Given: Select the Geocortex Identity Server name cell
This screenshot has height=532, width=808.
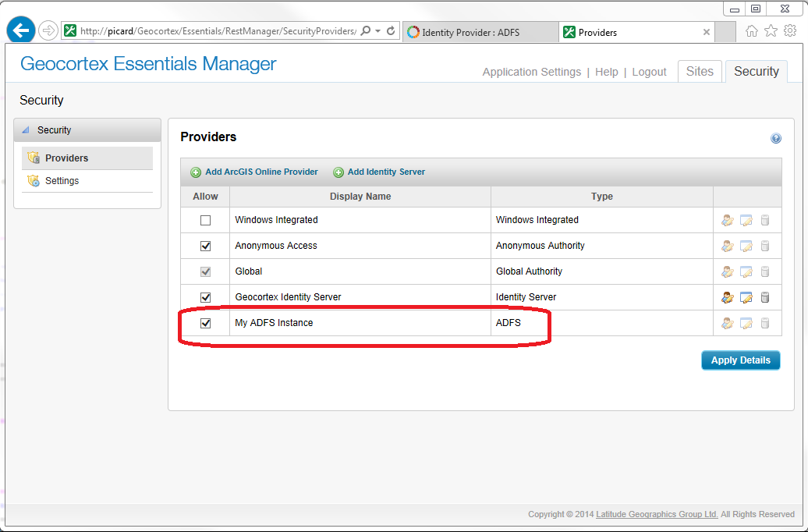Looking at the screenshot, I should coord(360,297).
